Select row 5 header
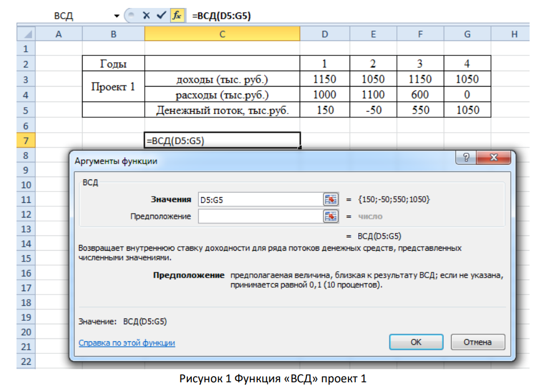 [x=26, y=110]
